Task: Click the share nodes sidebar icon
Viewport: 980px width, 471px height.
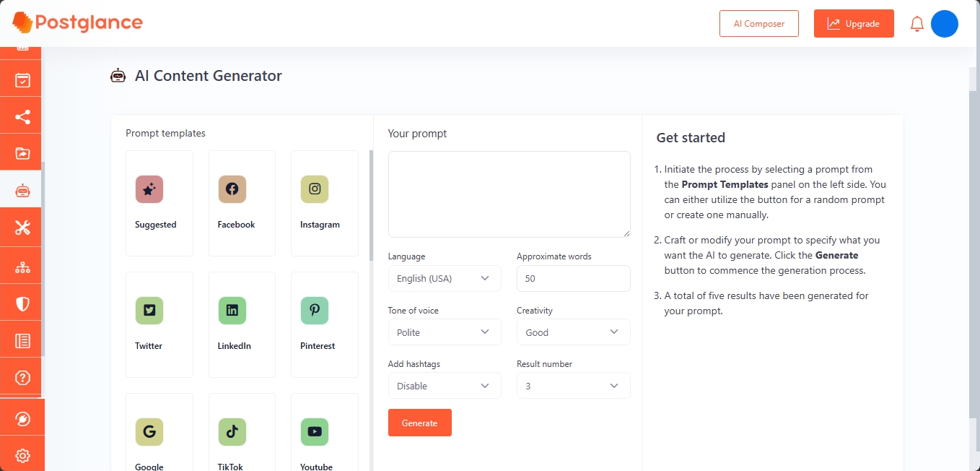Action: (x=22, y=117)
